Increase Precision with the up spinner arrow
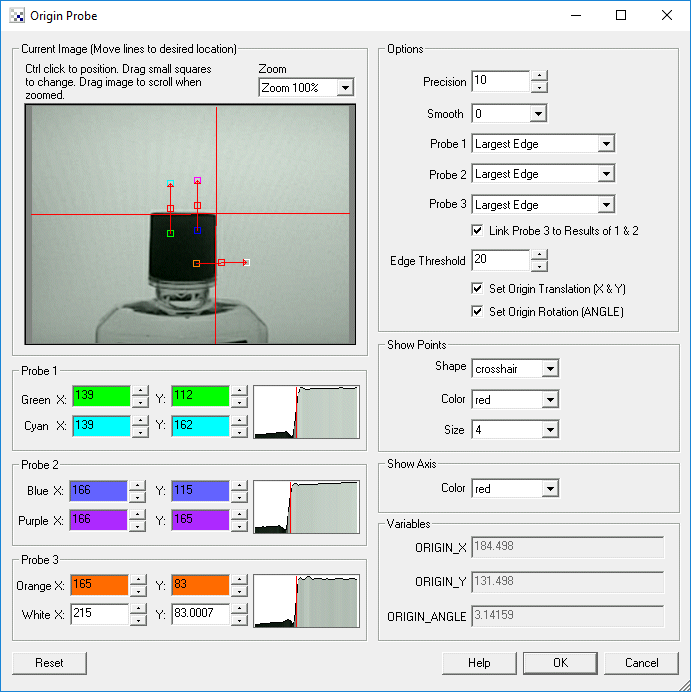This screenshot has height=692, width=691. [539, 76]
